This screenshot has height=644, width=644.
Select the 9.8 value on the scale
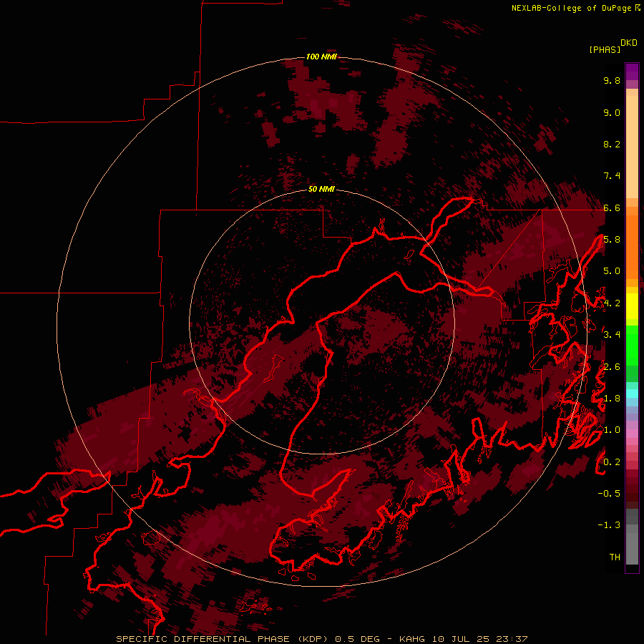(x=612, y=80)
